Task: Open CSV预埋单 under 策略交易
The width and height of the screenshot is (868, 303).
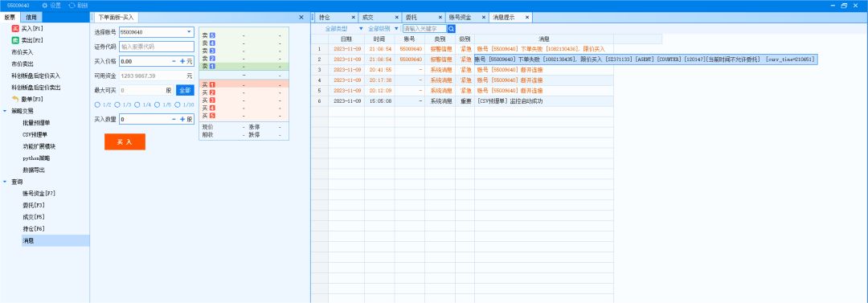Action: (35, 134)
